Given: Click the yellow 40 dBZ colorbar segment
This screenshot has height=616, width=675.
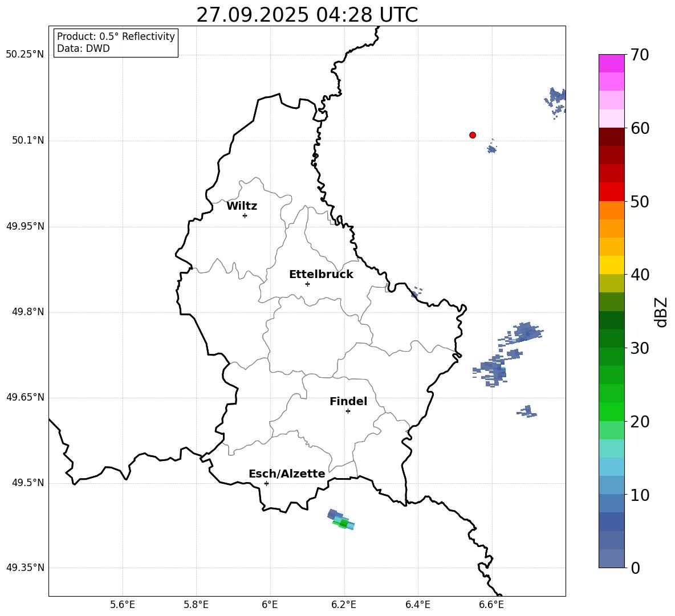Looking at the screenshot, I should tap(611, 265).
